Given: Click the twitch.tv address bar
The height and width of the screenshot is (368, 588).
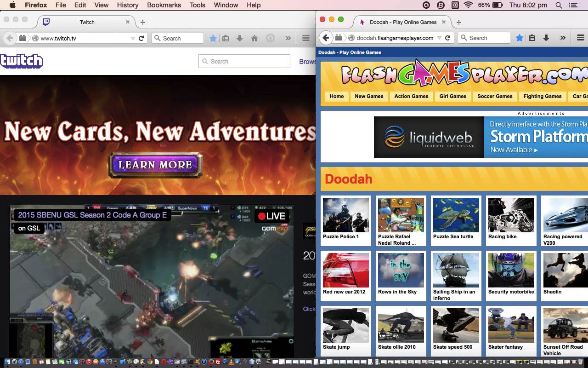Looking at the screenshot, I should [83, 38].
